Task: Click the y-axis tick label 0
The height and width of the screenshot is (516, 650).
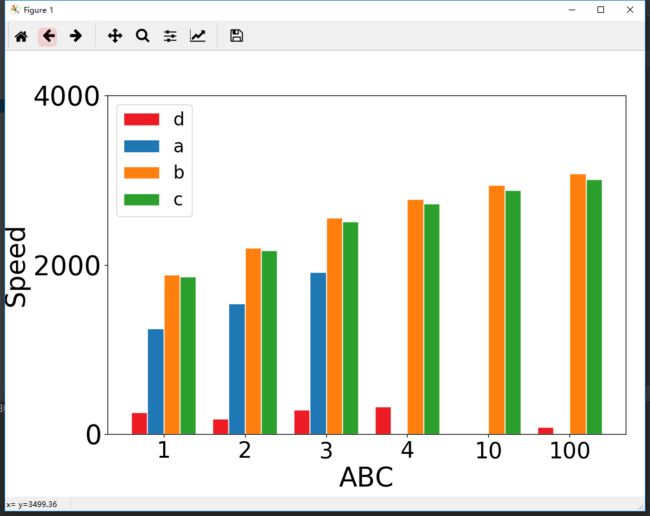Action: [93, 435]
